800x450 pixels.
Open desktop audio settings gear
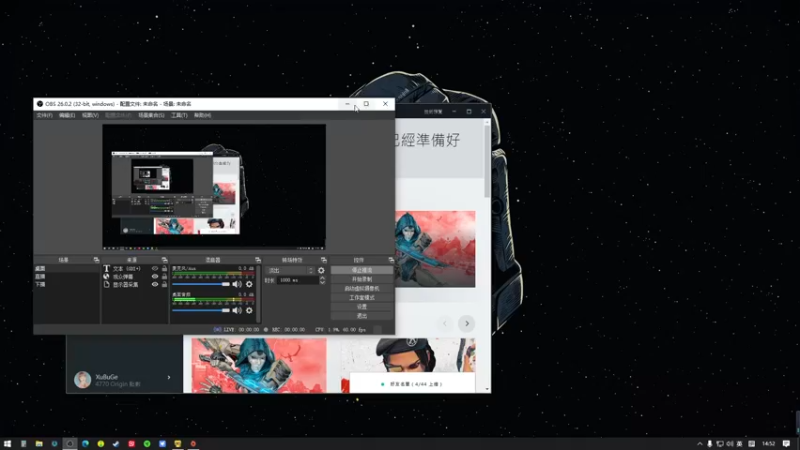click(249, 310)
